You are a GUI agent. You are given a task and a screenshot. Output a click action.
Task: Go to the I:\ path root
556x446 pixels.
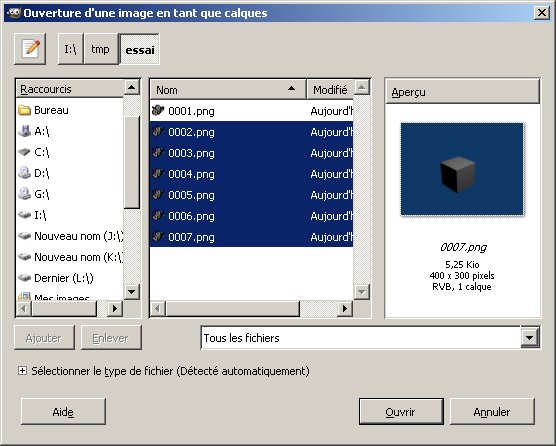pyautogui.click(x=71, y=49)
